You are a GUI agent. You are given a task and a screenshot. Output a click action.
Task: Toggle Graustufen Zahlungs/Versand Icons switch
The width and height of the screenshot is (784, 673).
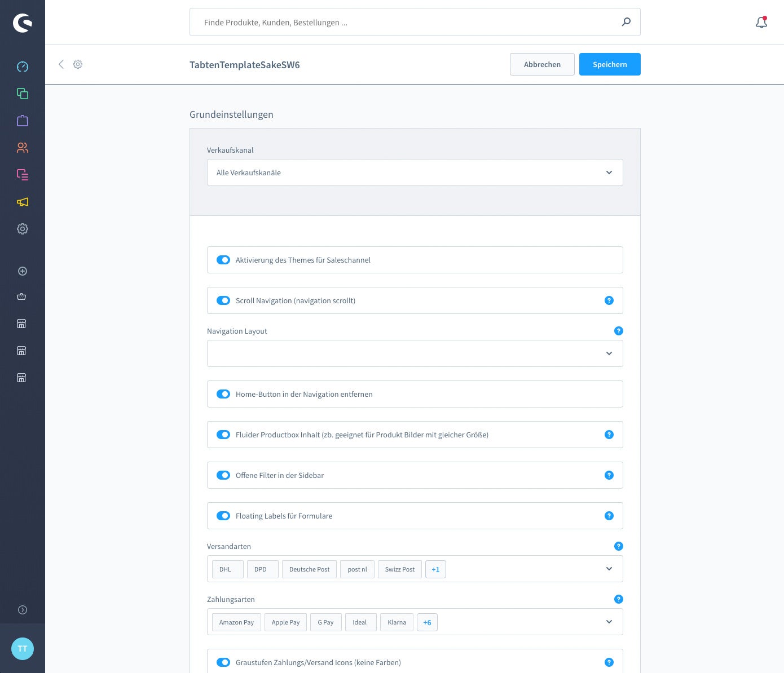[223, 662]
